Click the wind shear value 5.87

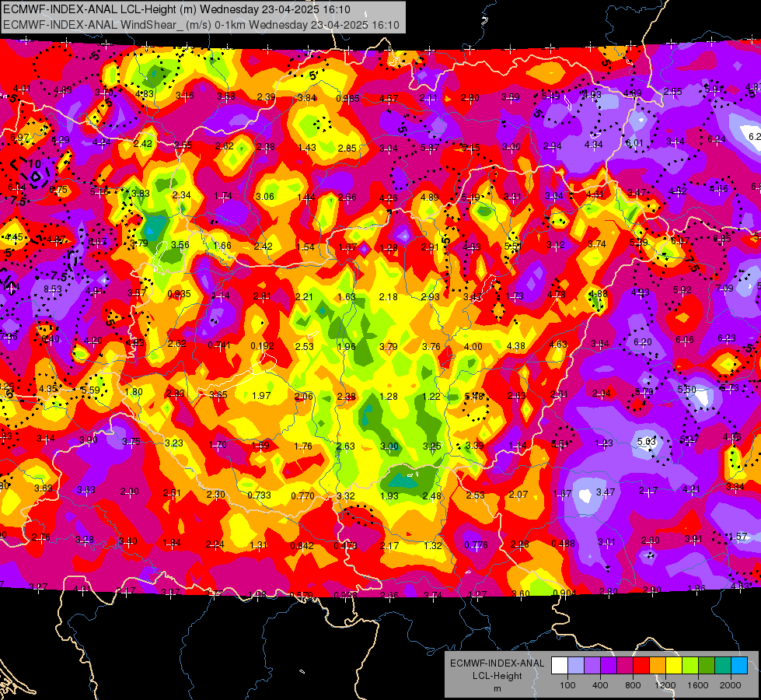pos(430,148)
